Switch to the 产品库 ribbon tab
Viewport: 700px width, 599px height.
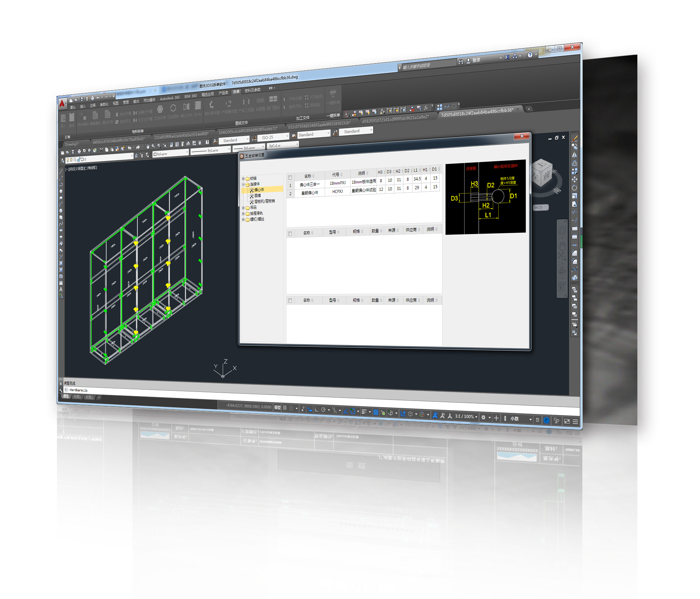(x=223, y=93)
